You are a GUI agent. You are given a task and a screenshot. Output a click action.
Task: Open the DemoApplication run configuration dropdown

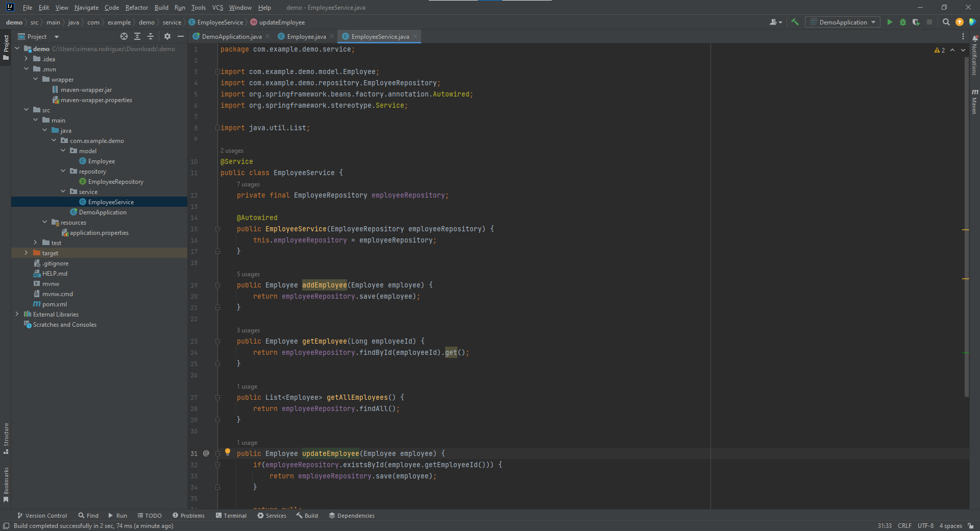tap(843, 22)
